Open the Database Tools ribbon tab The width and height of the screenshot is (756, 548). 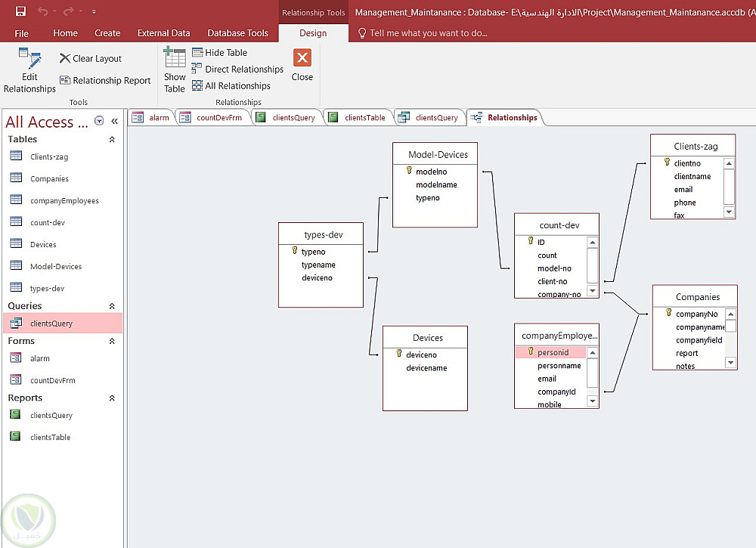237,33
